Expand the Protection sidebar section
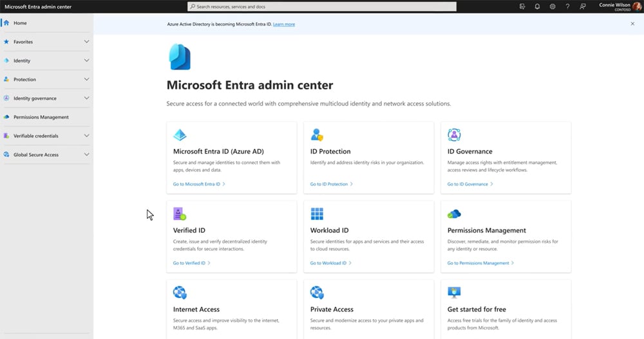 (86, 79)
